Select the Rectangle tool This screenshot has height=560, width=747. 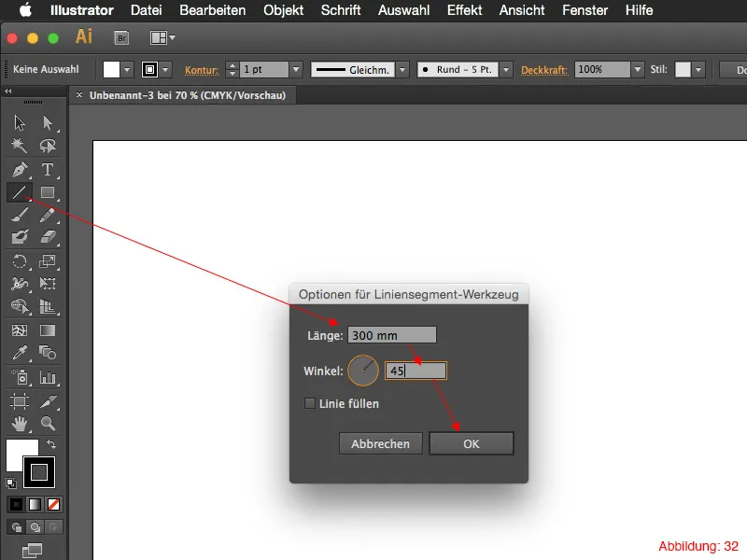click(x=48, y=192)
